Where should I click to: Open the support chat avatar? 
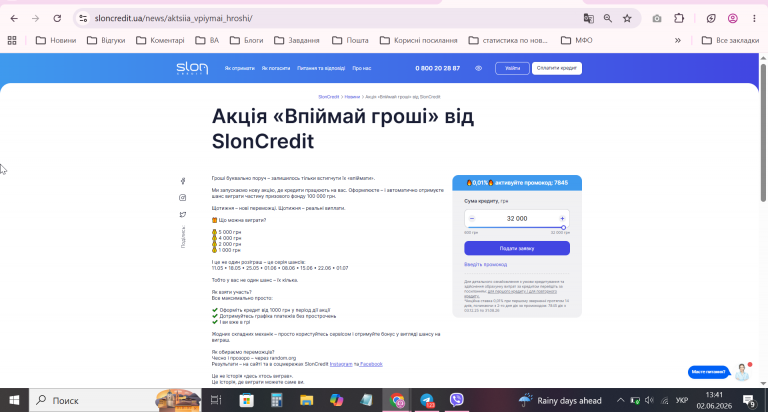(x=743, y=372)
